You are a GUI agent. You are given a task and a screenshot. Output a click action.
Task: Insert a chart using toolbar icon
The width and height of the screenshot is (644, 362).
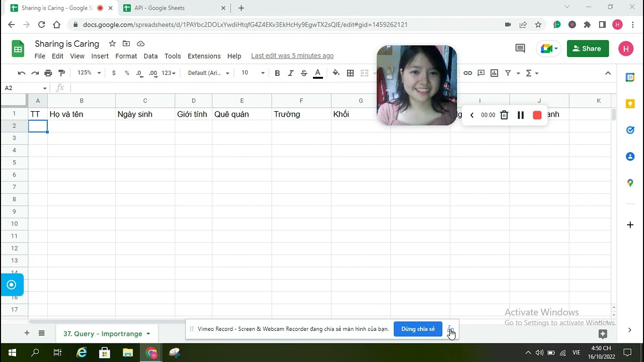tap(495, 73)
